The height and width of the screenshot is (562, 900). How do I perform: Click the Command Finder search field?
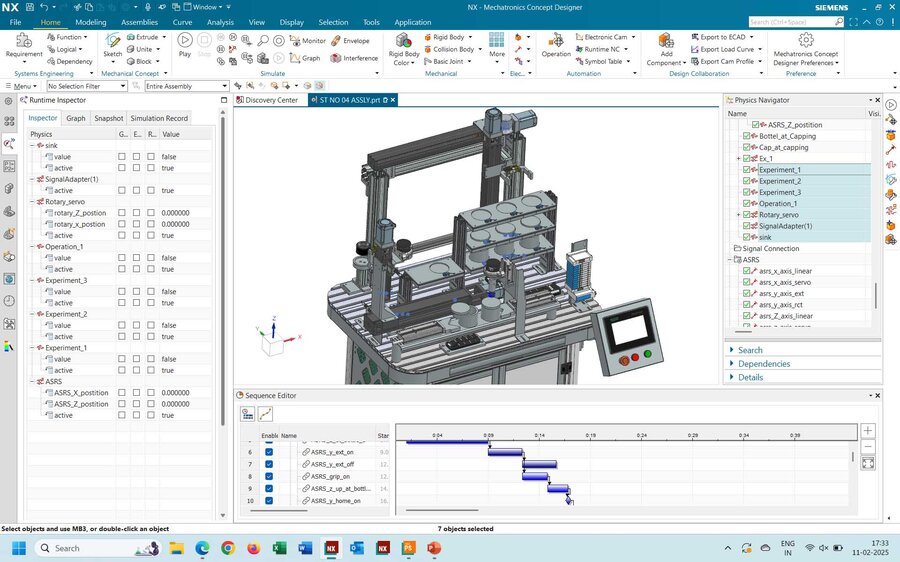click(x=796, y=22)
